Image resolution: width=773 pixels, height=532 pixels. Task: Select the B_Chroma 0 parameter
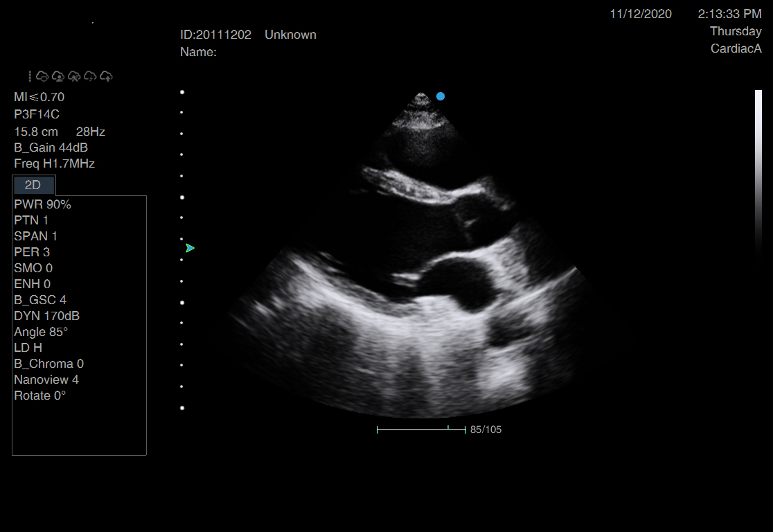48,364
